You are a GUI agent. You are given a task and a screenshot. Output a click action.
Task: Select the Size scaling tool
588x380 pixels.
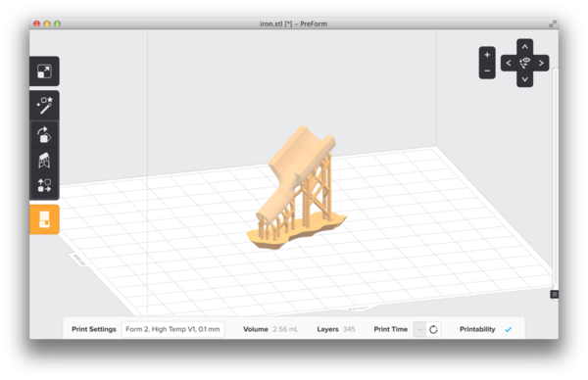tap(44, 71)
